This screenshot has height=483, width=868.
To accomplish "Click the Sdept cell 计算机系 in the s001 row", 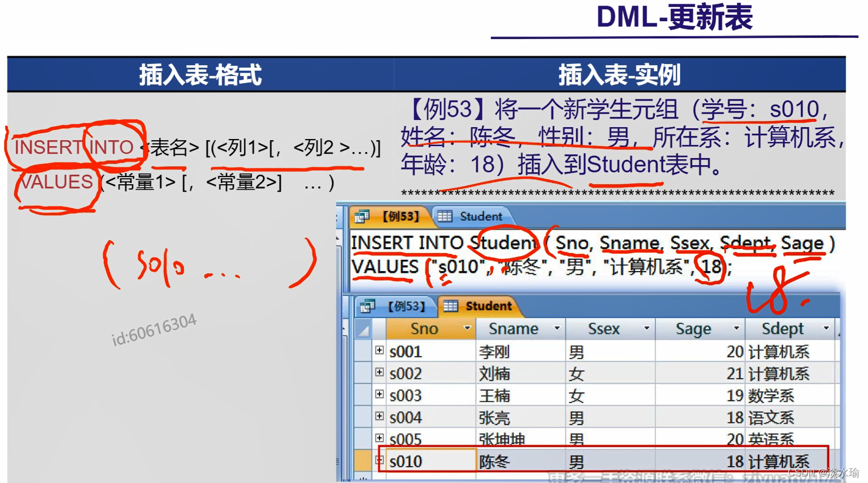I will tap(790, 352).
